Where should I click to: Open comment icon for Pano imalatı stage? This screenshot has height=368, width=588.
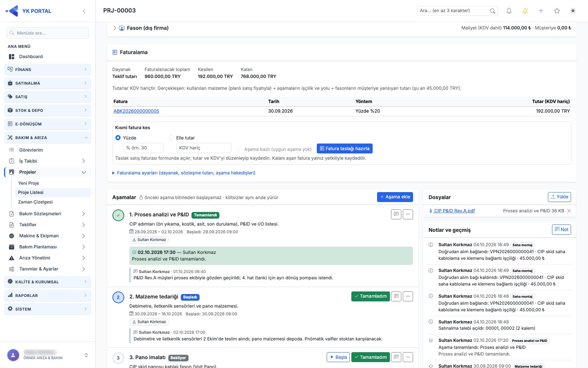click(x=396, y=357)
